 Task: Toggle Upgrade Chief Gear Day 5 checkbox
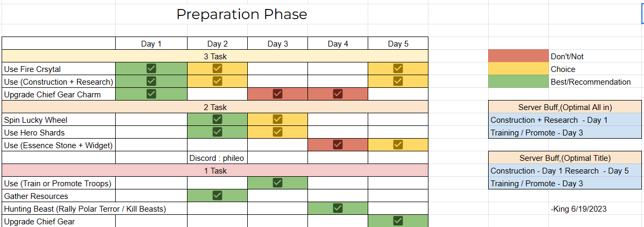[x=398, y=221]
